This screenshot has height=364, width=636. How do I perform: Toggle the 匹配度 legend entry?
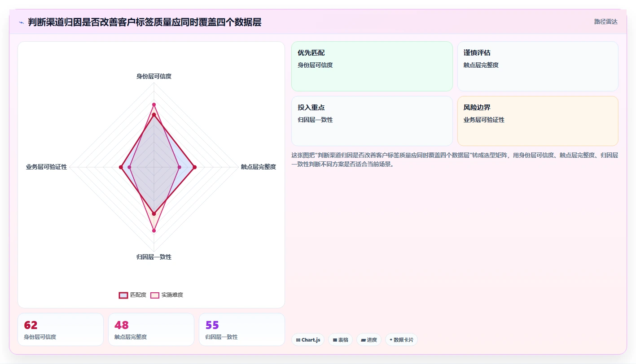[x=133, y=295]
